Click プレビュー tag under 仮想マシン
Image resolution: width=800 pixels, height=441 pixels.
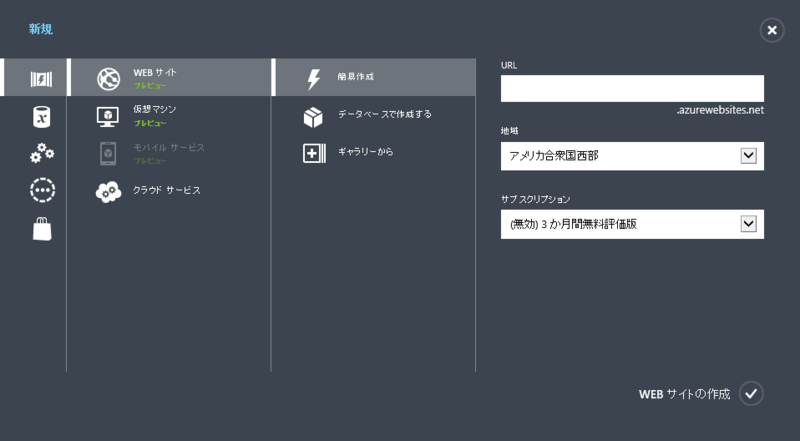pos(150,123)
